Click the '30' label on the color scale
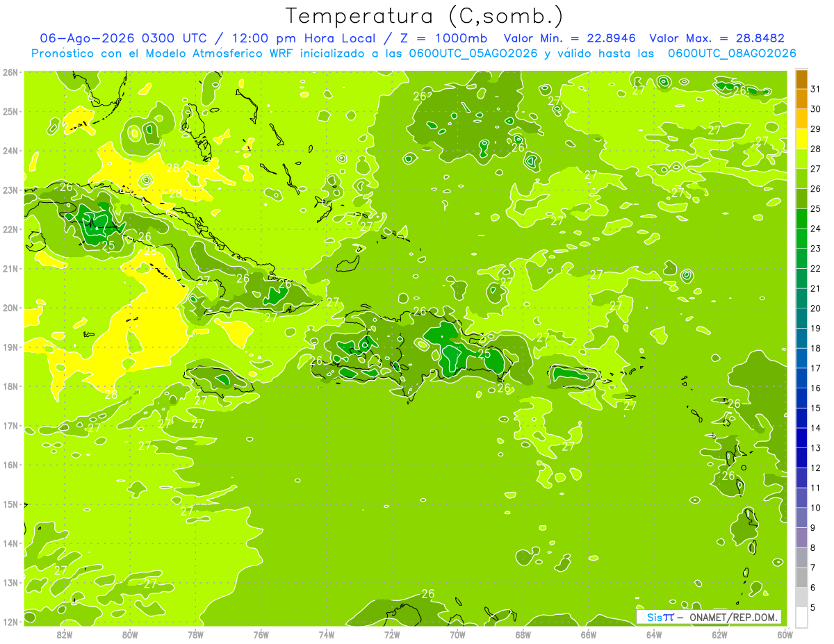The width and height of the screenshot is (834, 644). coord(816,109)
